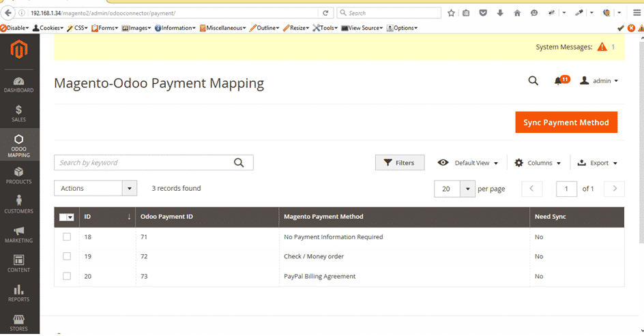Open the browser hamburger menu
This screenshot has width=644, height=336.
click(636, 13)
